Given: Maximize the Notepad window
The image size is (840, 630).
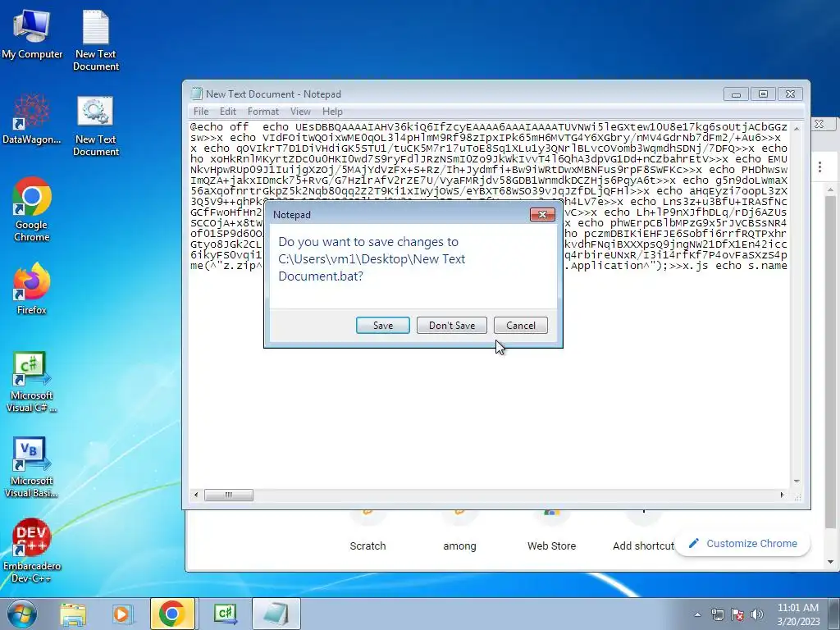Looking at the screenshot, I should coord(763,94).
